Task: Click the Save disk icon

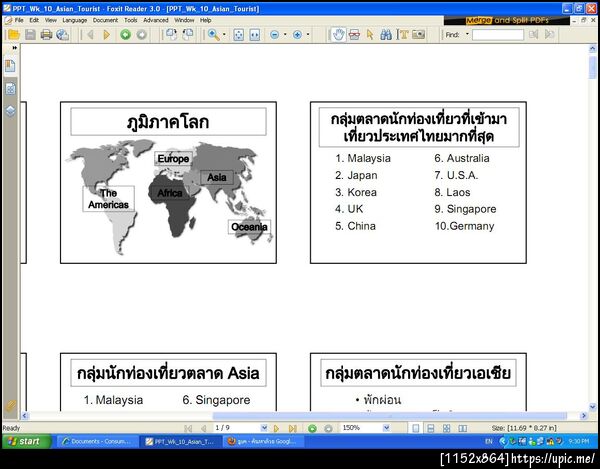Action: pyautogui.click(x=30, y=35)
